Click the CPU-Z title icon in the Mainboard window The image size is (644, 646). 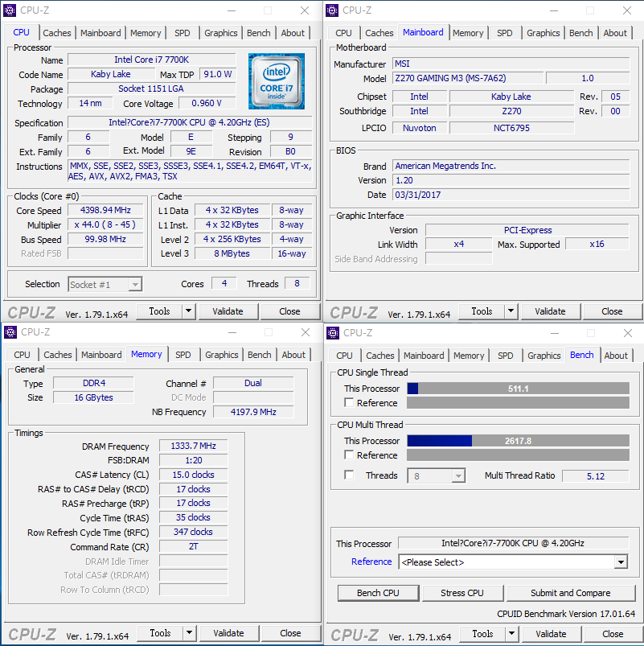click(331, 10)
